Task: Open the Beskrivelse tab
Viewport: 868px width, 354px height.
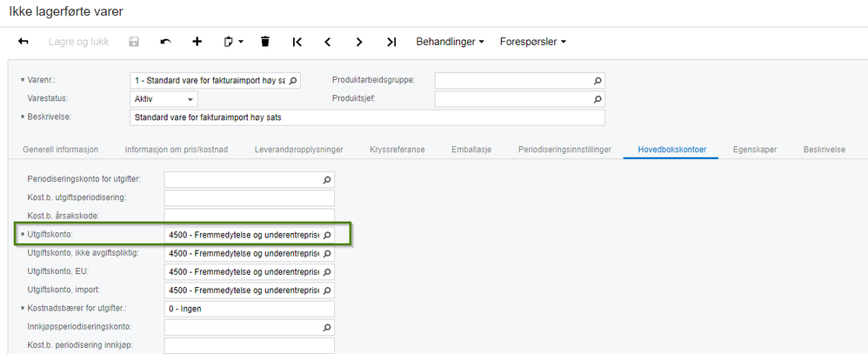Action: click(825, 150)
